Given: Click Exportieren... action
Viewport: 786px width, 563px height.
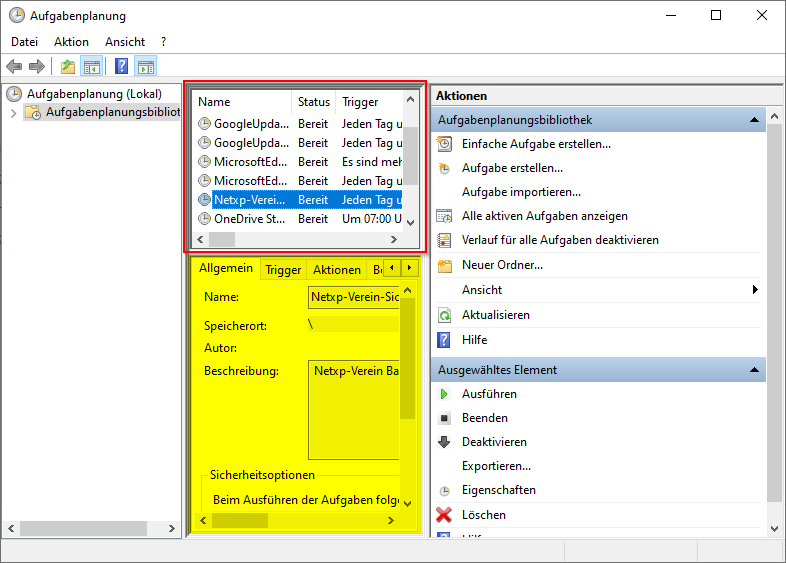Looking at the screenshot, I should point(496,466).
